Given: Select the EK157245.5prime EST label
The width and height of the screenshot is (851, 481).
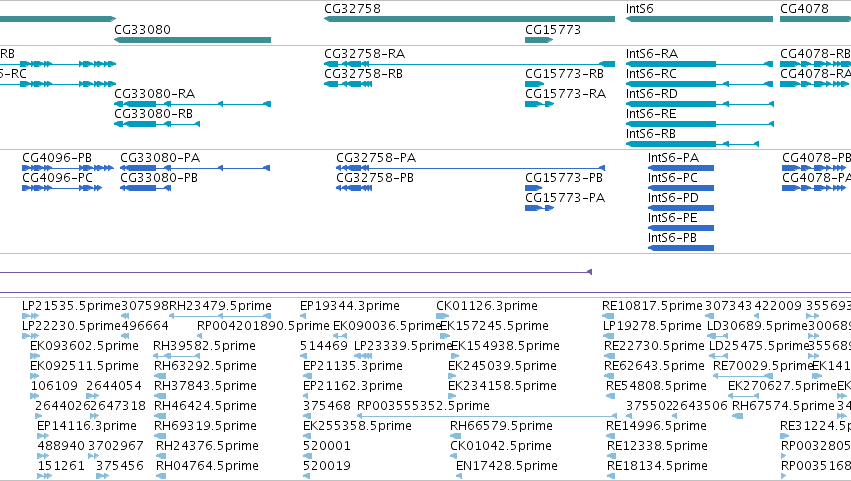Looking at the screenshot, I should 494,326.
